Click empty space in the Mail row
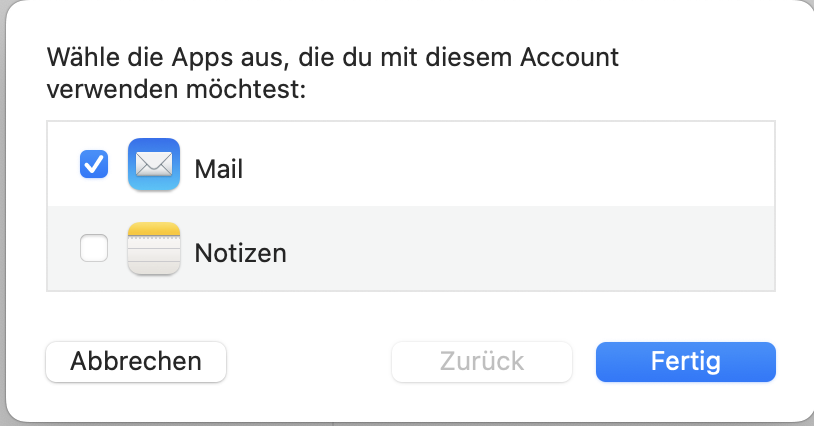Image resolution: width=814 pixels, height=426 pixels. tap(500, 165)
